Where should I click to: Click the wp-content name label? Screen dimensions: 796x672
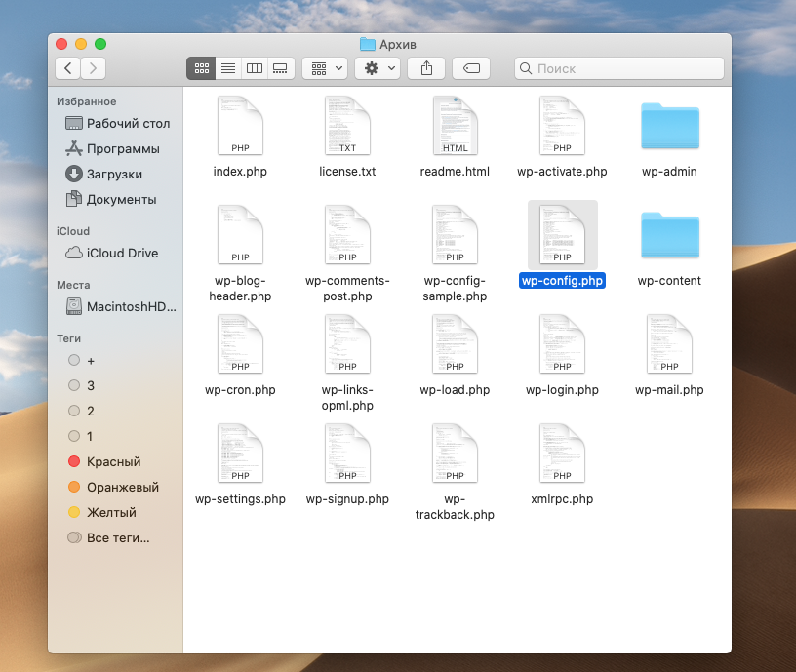(669, 281)
